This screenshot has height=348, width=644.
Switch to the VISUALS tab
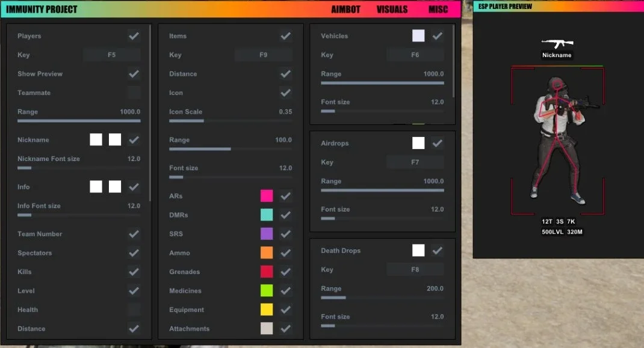(392, 10)
